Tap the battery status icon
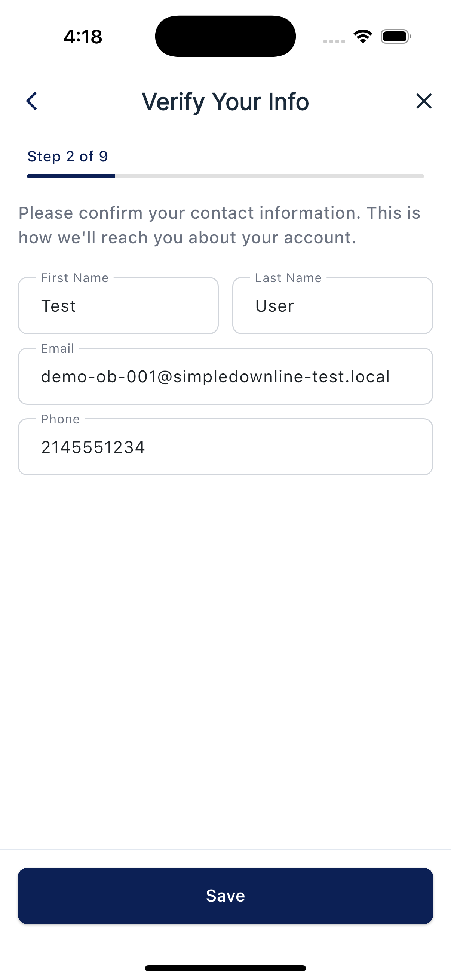 coord(396,37)
